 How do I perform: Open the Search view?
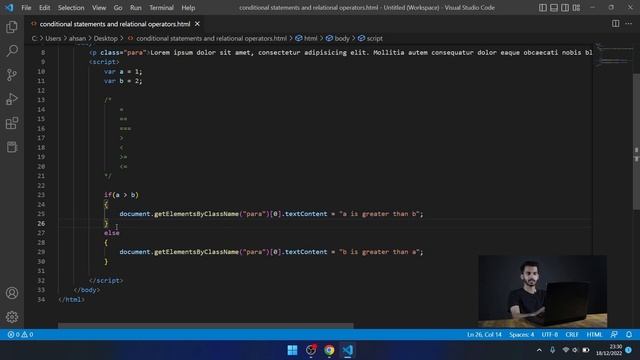point(12,51)
